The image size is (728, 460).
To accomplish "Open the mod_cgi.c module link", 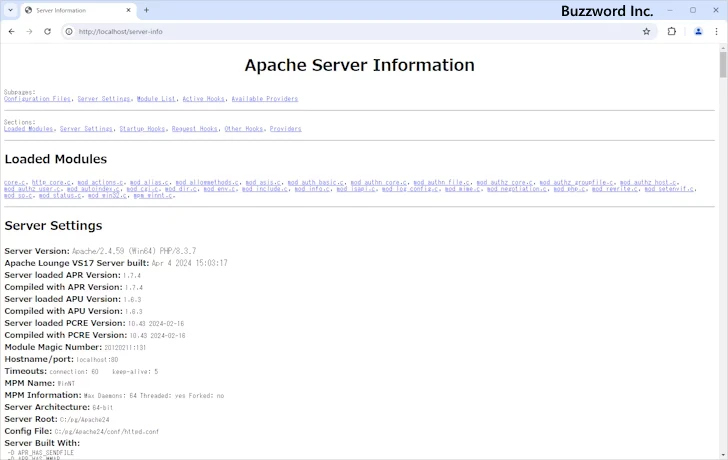I will coord(143,189).
